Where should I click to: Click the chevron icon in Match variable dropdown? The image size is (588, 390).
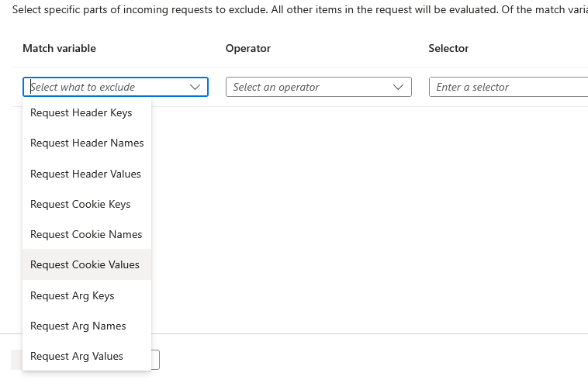[x=195, y=88]
